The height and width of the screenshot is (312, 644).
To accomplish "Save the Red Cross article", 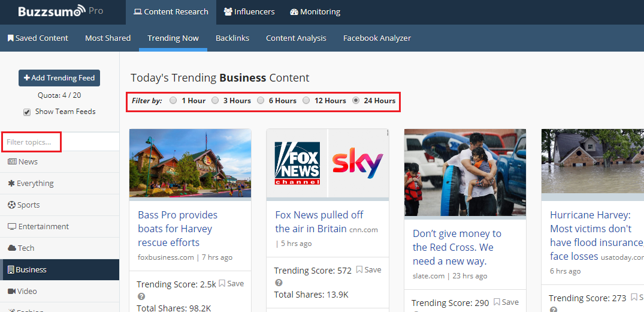I will tap(506, 302).
